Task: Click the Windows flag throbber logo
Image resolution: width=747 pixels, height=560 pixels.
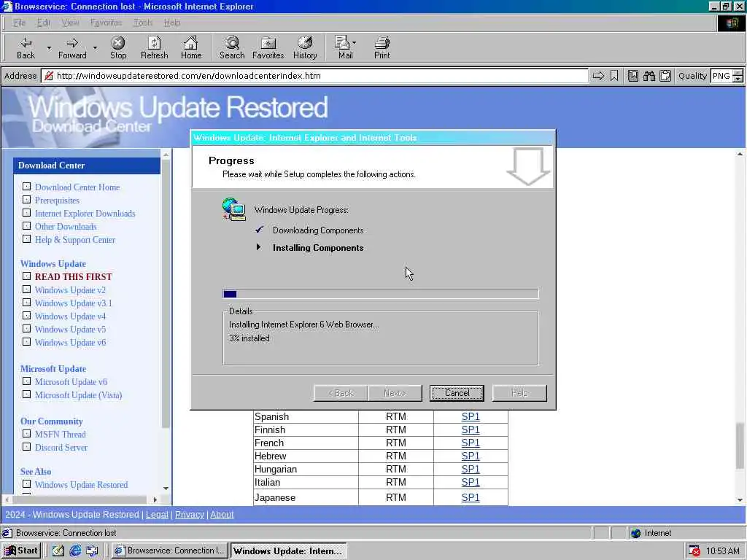Action: pos(731,23)
